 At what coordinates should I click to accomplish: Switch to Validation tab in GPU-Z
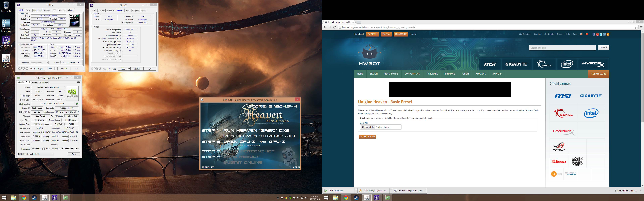tap(44, 82)
